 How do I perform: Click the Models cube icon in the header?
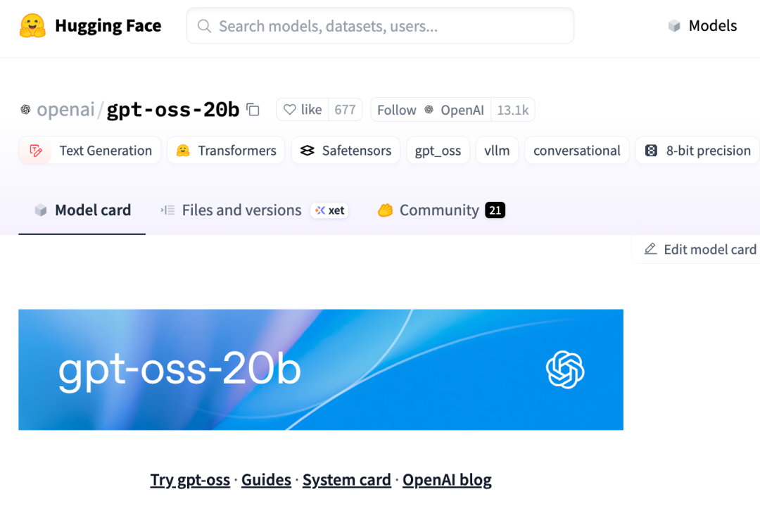674,26
